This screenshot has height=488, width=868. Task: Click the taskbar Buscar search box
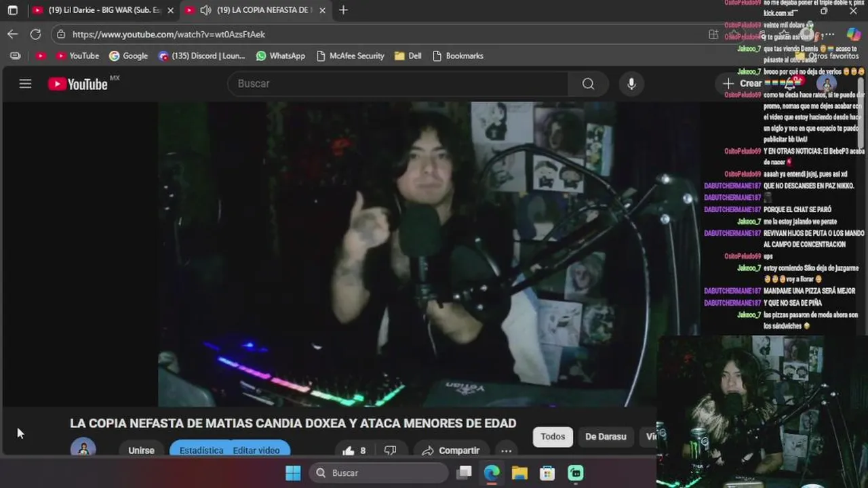(379, 472)
